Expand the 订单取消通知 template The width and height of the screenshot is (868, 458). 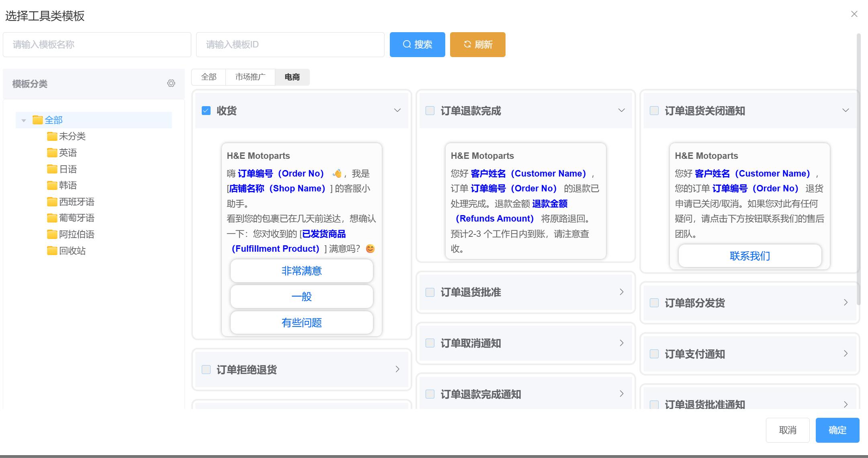[621, 343]
